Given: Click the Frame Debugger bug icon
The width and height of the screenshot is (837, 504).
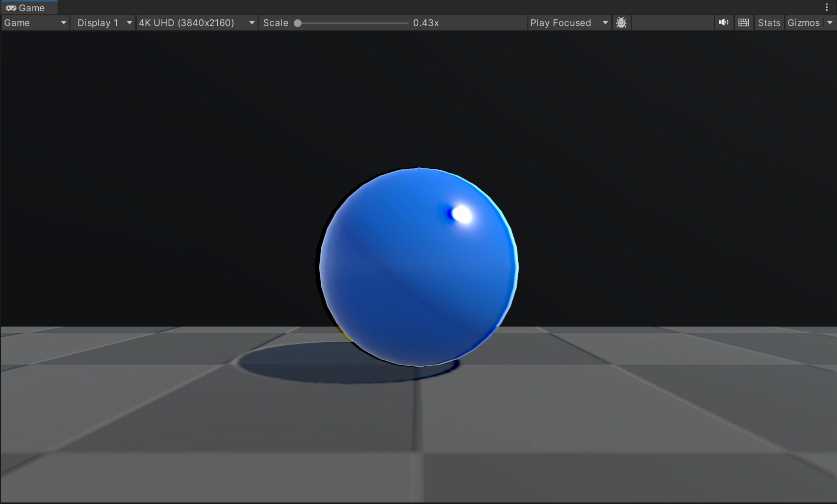Looking at the screenshot, I should (x=621, y=23).
